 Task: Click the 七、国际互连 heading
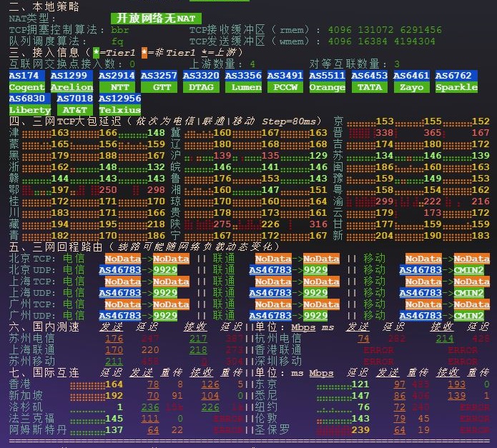point(44,373)
